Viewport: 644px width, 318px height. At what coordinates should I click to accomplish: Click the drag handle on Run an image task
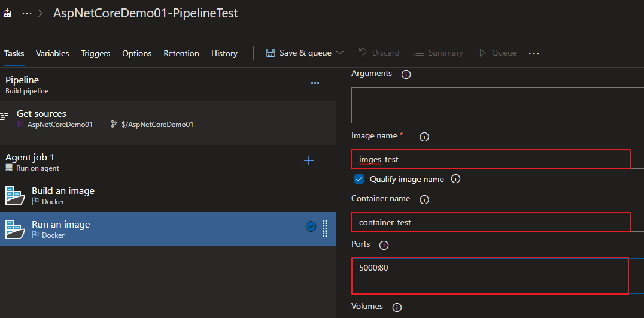325,228
